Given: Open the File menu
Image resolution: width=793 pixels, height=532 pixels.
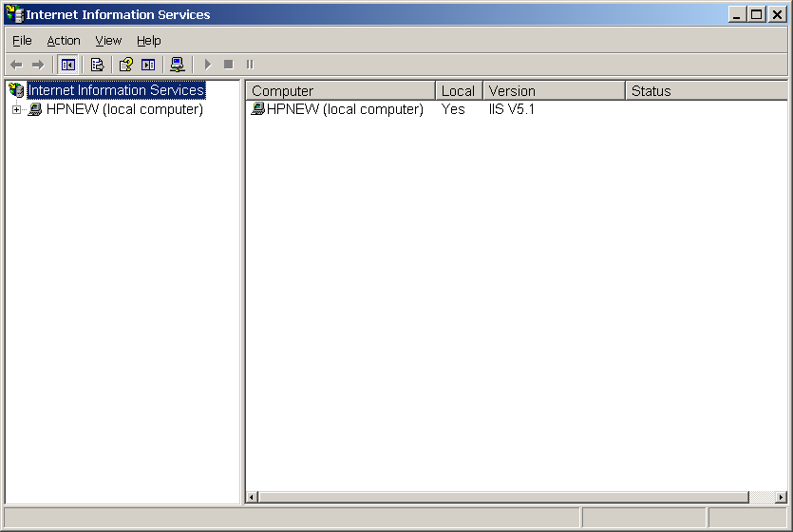Looking at the screenshot, I should point(22,41).
